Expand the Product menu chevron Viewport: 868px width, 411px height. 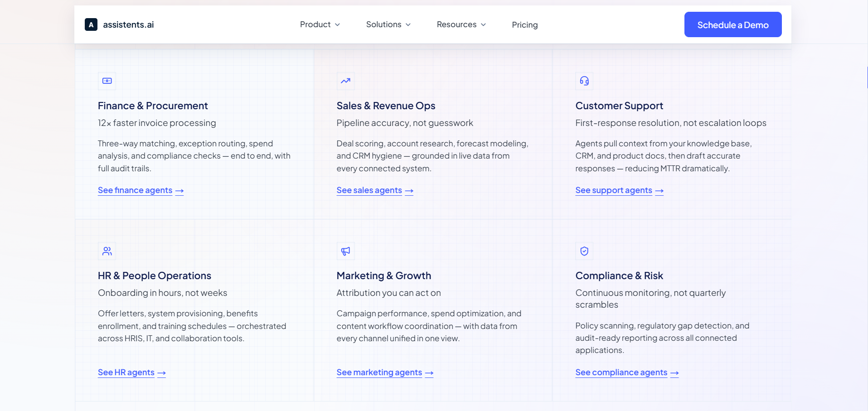(x=337, y=25)
